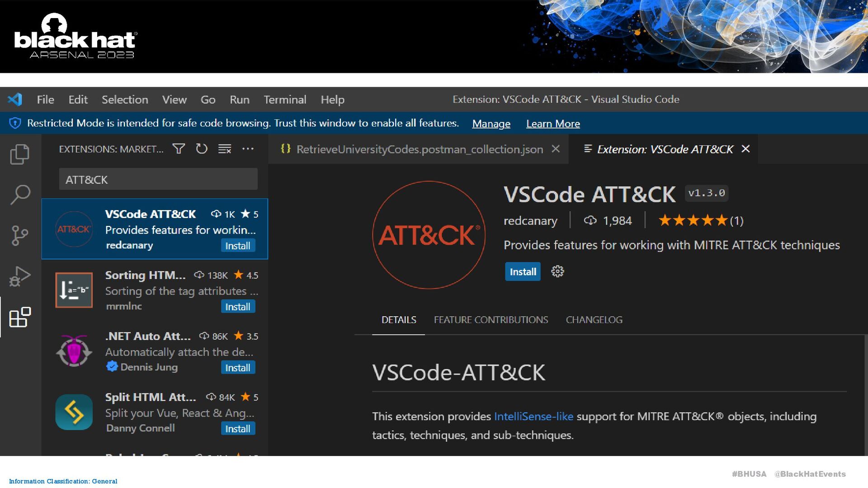Click Dennis Jung verified publisher badge

(x=112, y=366)
